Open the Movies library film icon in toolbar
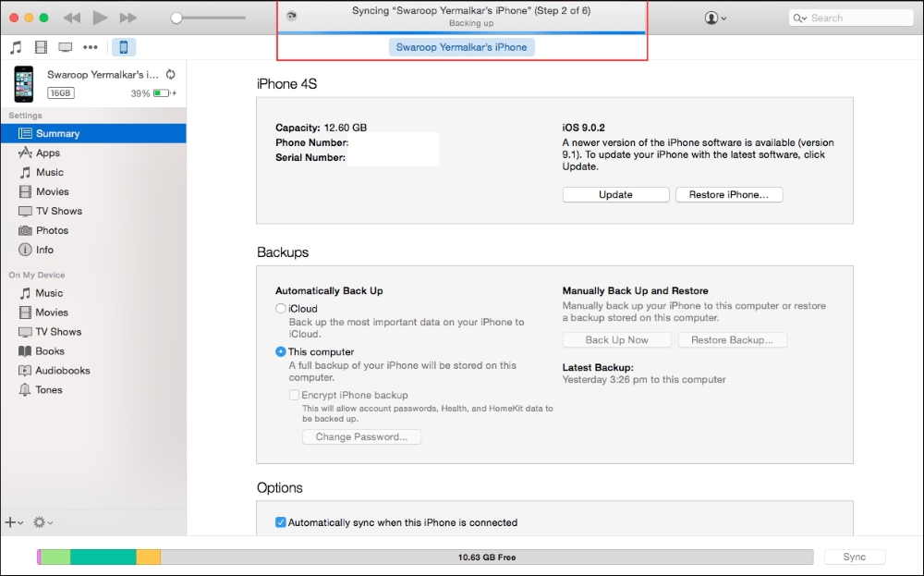 [x=41, y=47]
